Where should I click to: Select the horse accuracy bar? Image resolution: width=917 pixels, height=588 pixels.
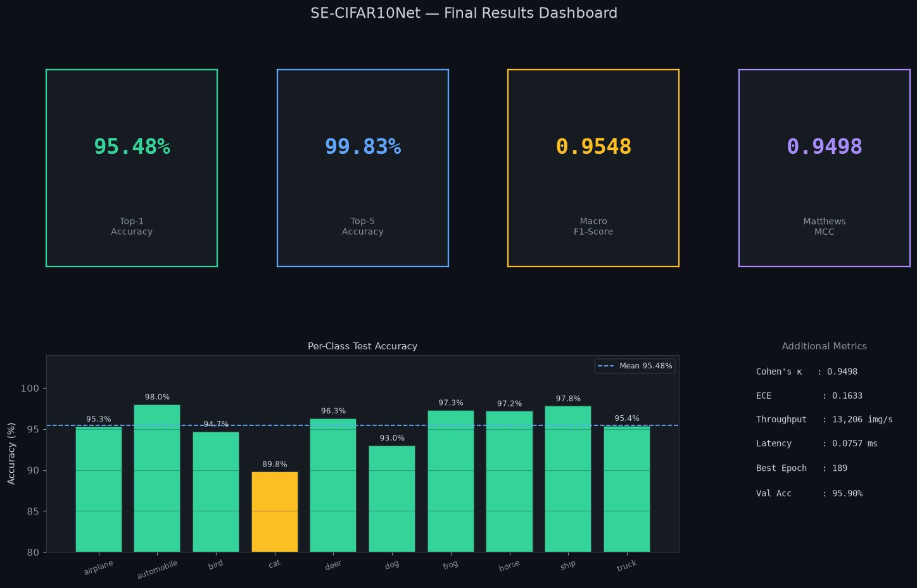[x=509, y=482]
